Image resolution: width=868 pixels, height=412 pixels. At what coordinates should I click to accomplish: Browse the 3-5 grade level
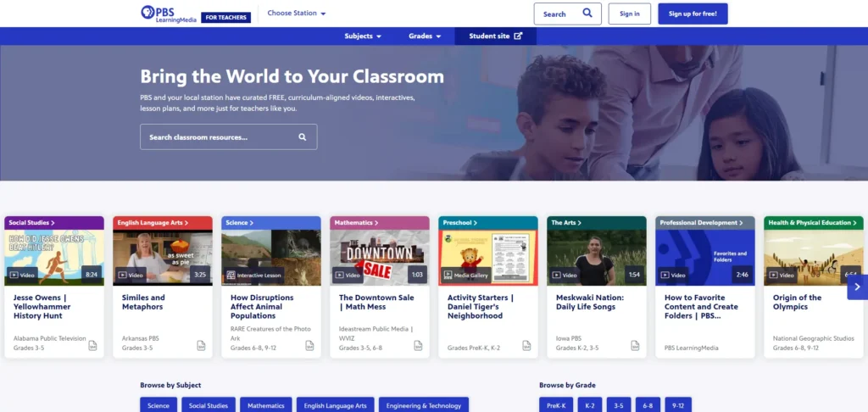pos(619,405)
